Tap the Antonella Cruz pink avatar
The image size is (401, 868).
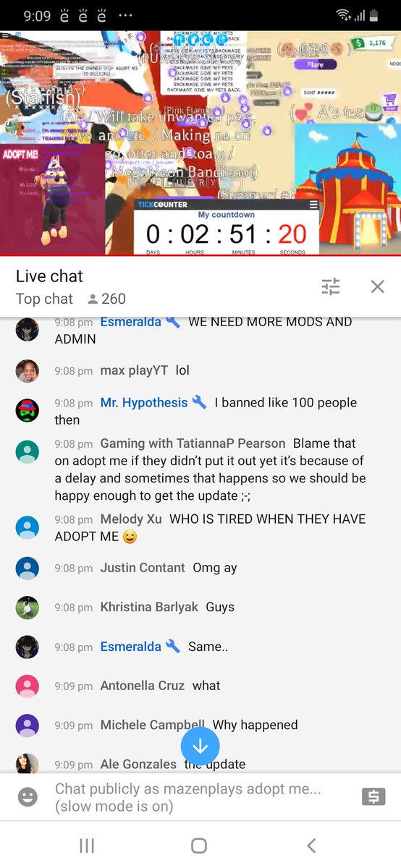28,686
